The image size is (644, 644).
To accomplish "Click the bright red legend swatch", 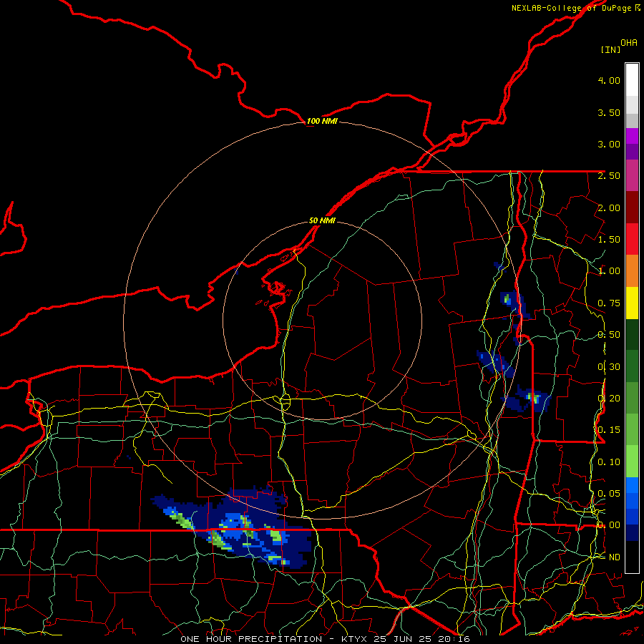I will tap(632, 239).
